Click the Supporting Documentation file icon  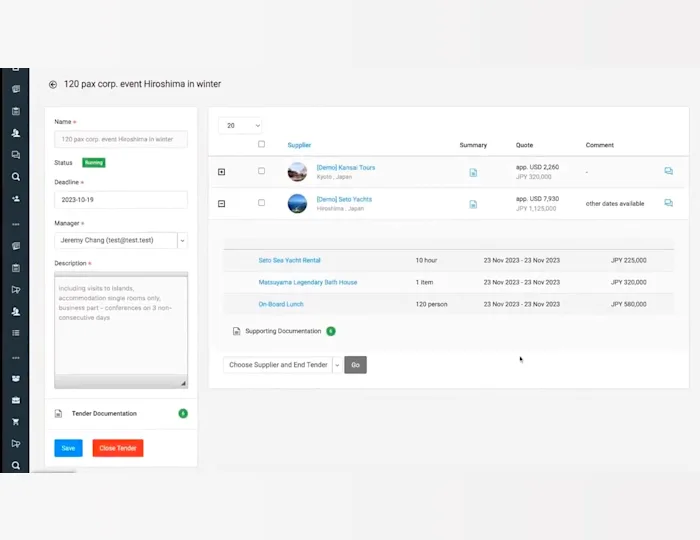coord(236,331)
